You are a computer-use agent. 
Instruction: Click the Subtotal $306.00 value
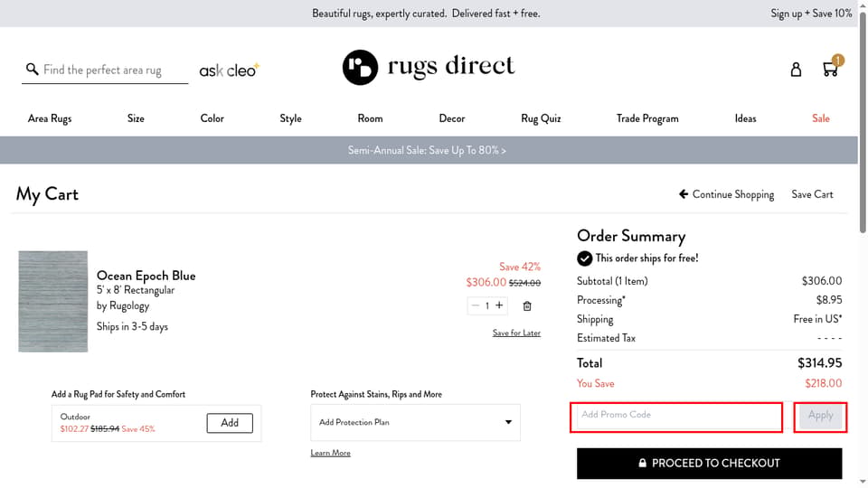click(x=822, y=281)
